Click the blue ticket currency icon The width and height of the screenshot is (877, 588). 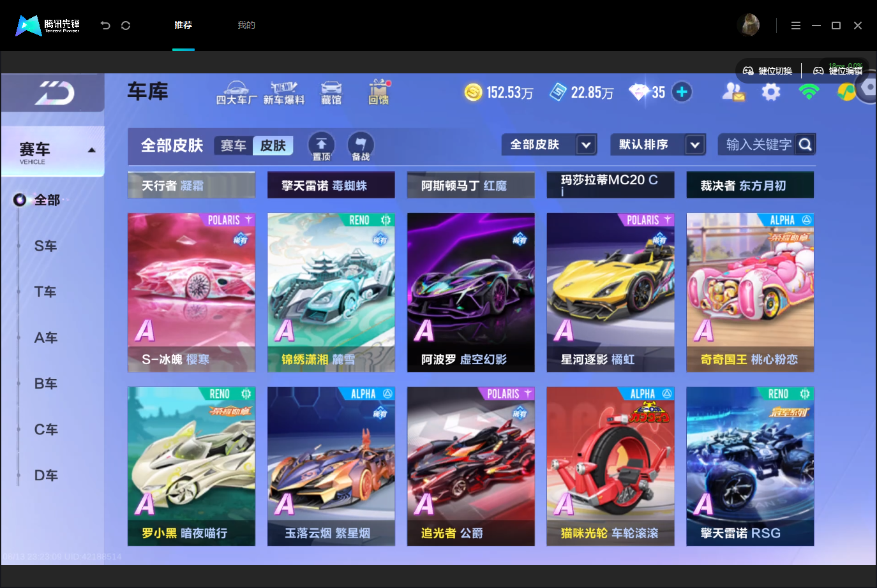click(558, 92)
